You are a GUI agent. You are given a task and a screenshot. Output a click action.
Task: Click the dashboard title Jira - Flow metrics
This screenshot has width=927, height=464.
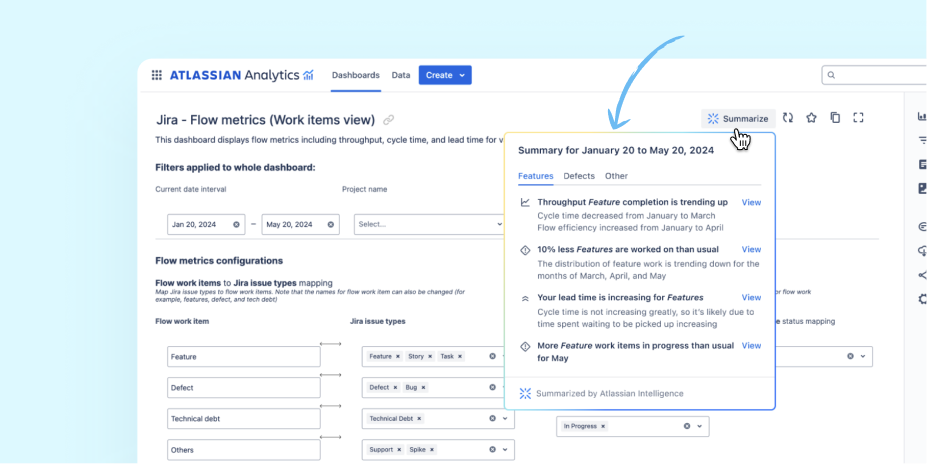[x=265, y=120]
